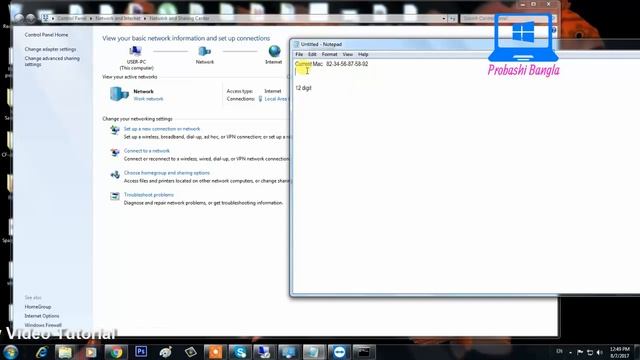The image size is (640, 360).
Task: Open Windows Explorer folder icon in taskbar
Action: coord(65,352)
